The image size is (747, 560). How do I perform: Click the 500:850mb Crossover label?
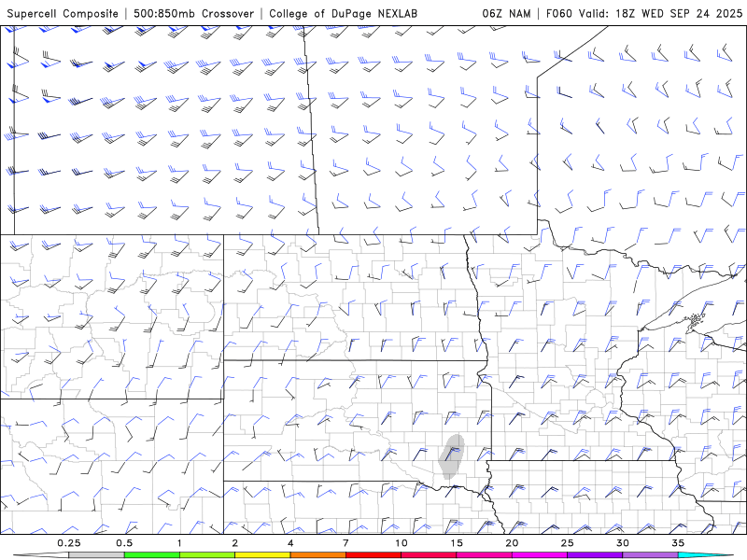[194, 13]
